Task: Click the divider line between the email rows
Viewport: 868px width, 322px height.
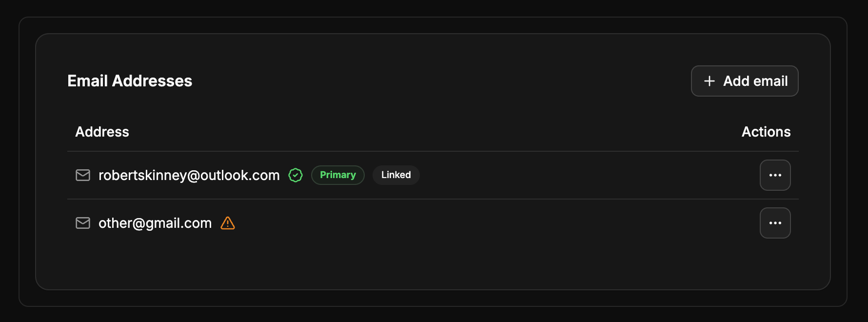Action: click(433, 199)
